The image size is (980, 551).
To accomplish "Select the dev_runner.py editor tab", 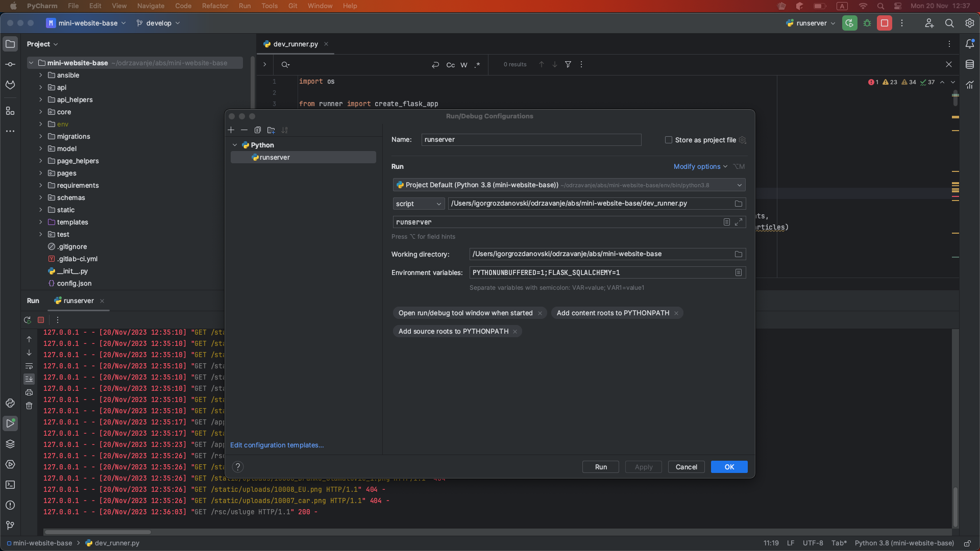I will 295,44.
